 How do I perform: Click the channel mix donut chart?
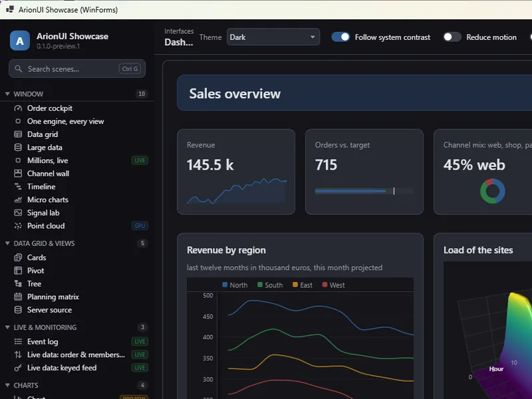click(x=493, y=191)
